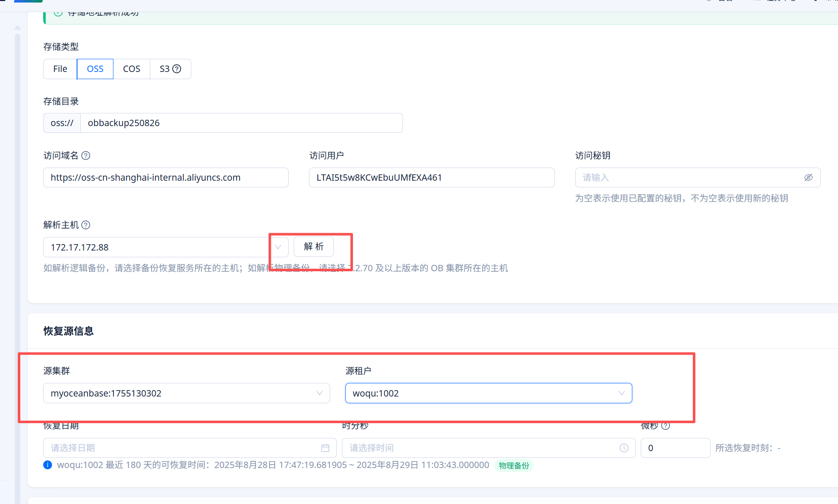Open help icon next to 解析主机
838x504 pixels.
[85, 225]
